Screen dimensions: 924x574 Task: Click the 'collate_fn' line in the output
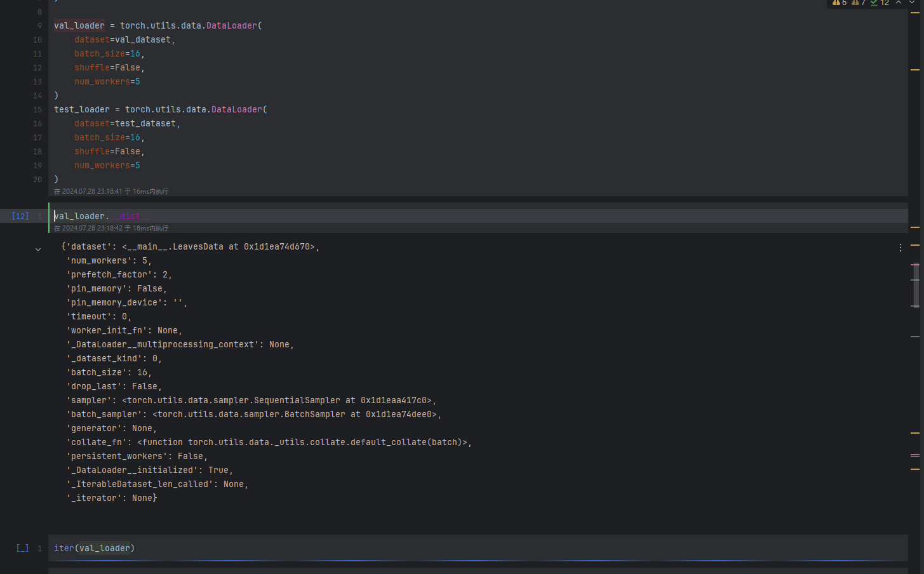269,443
